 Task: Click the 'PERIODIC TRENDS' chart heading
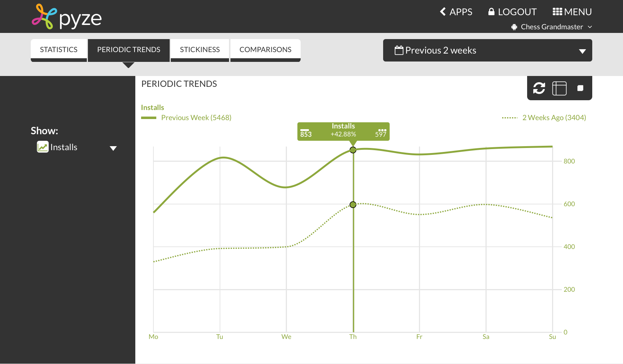click(x=179, y=84)
